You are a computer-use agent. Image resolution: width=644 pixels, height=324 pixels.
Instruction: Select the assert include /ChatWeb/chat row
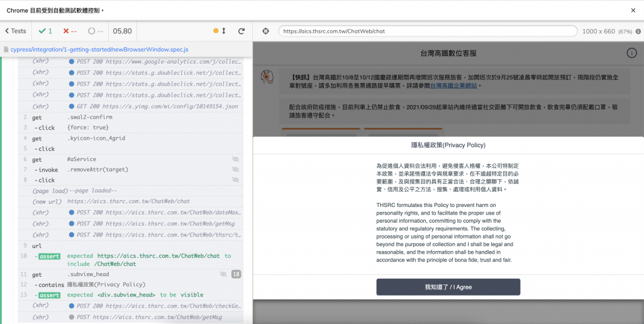131,260
